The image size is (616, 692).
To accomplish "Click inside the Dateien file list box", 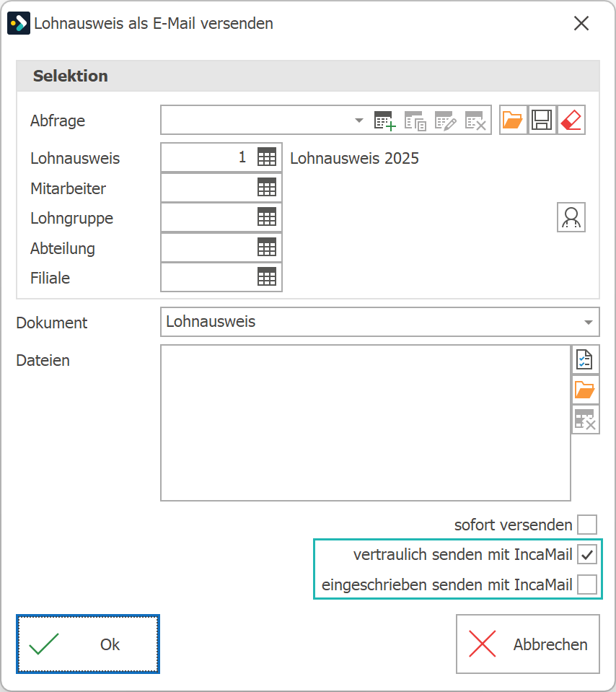I will tap(366, 423).
